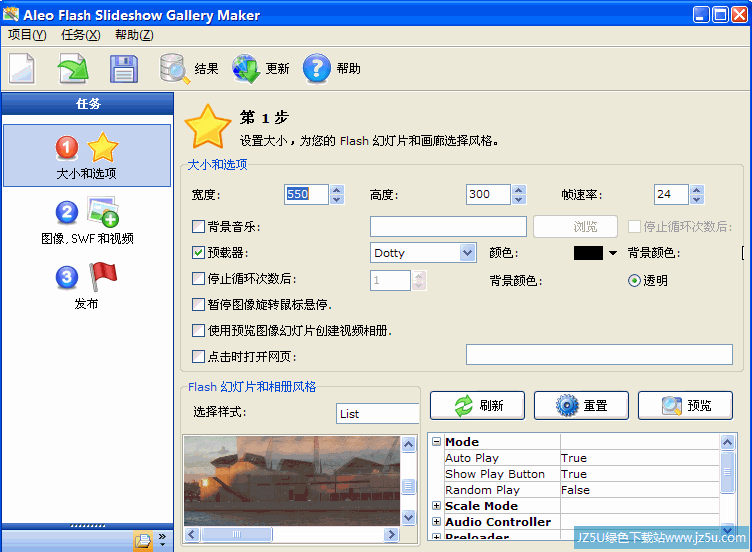Open the color picker dropdown arrow
The height and width of the screenshot is (552, 752).
point(613,253)
